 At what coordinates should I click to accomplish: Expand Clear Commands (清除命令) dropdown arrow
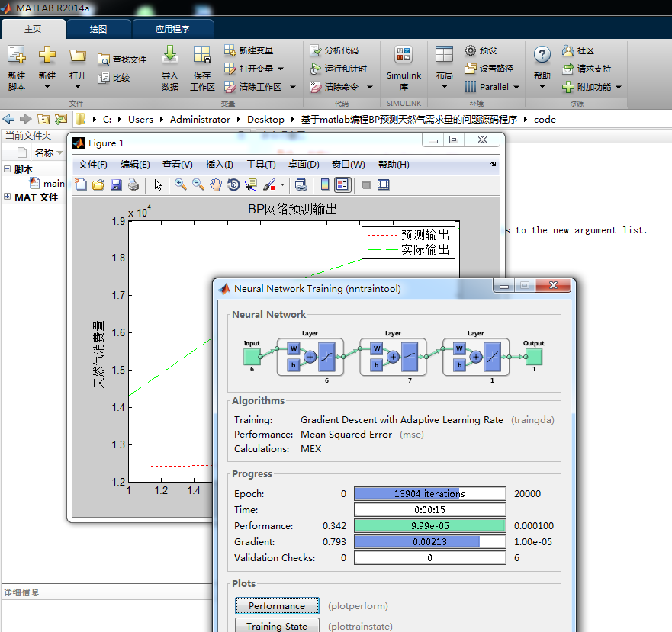(370, 87)
